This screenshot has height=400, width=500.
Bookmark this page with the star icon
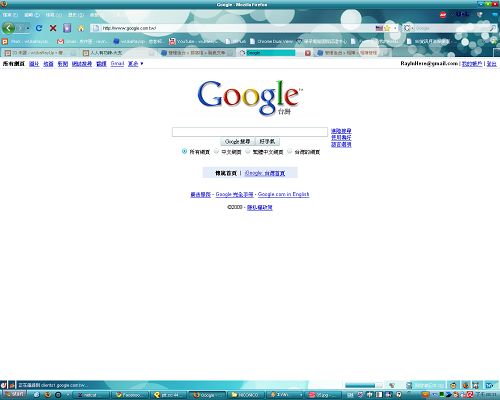pyautogui.click(x=387, y=28)
